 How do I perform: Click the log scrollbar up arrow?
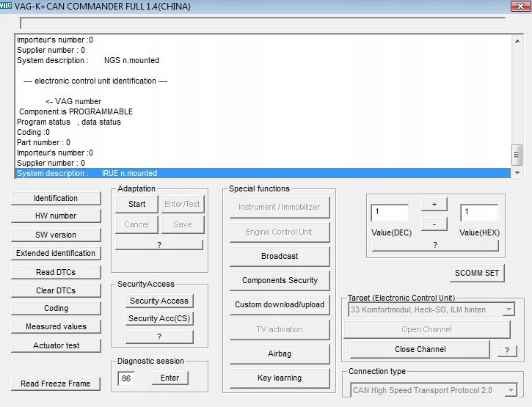coord(517,41)
